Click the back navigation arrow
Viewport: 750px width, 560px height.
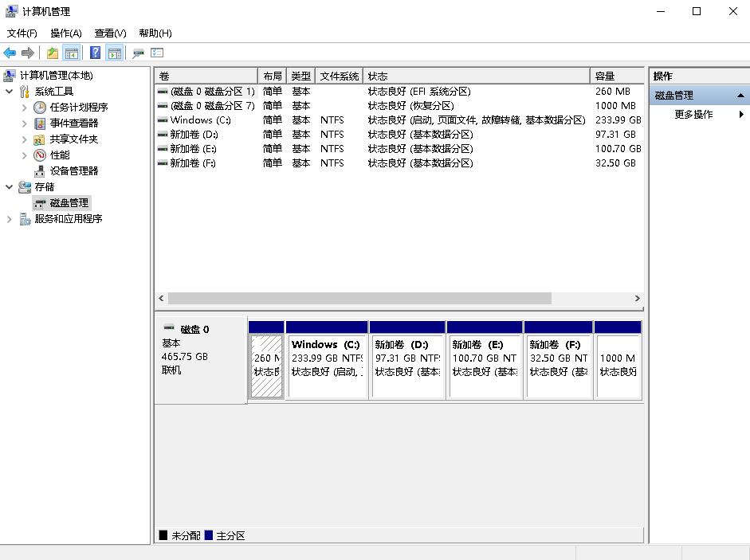tap(9, 53)
